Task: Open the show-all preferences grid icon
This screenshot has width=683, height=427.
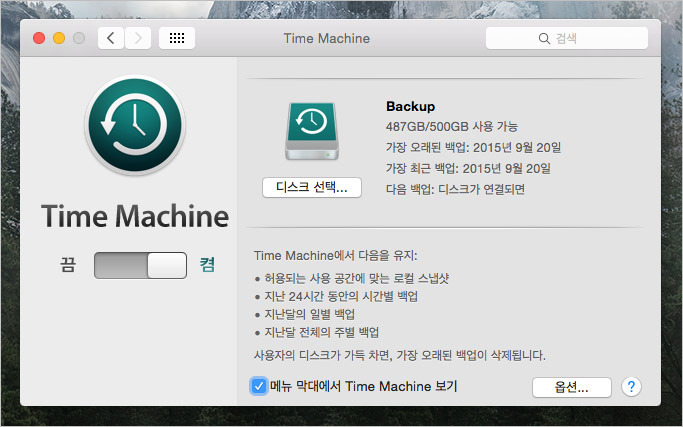Action: click(x=177, y=38)
